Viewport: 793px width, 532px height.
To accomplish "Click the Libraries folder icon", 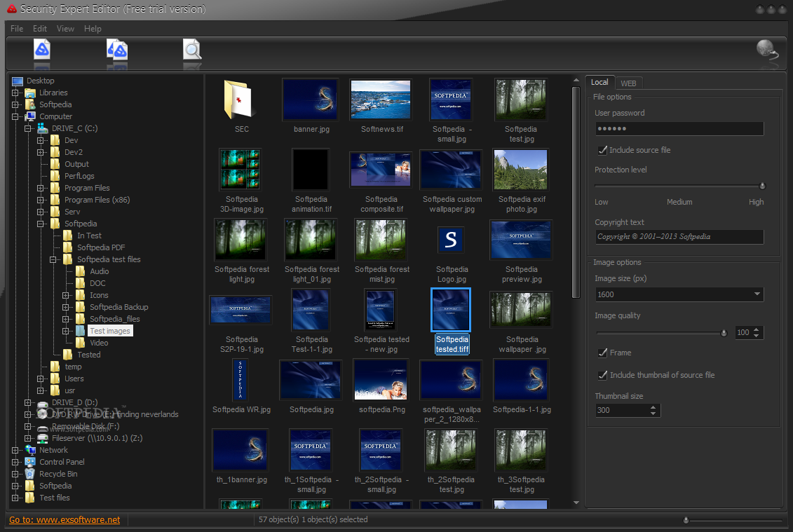I will (30, 93).
